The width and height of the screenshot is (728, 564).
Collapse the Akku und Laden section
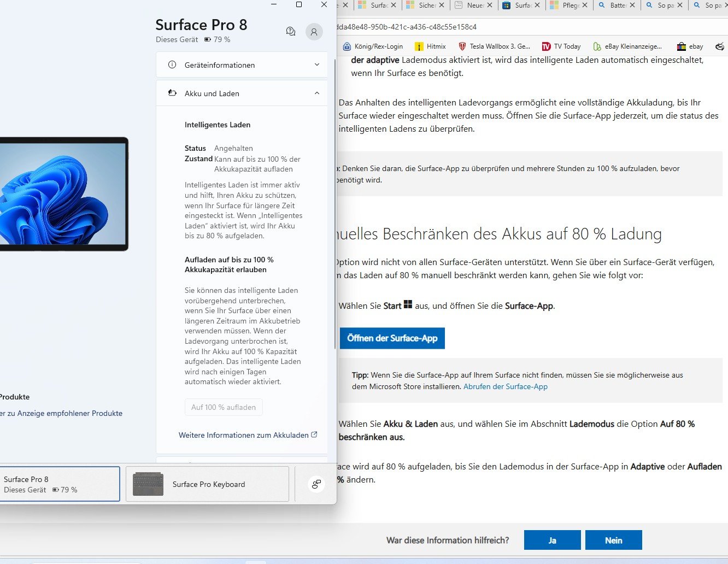(242, 93)
